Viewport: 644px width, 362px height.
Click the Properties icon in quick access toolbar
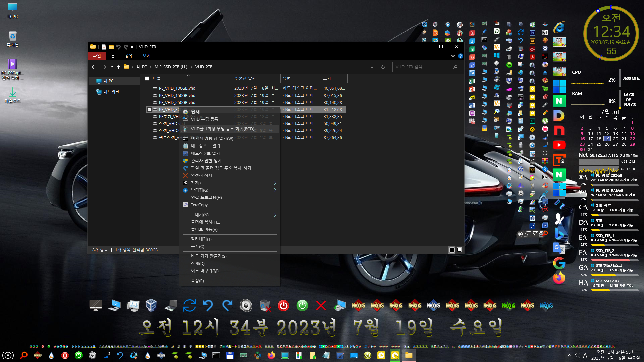[x=104, y=47]
